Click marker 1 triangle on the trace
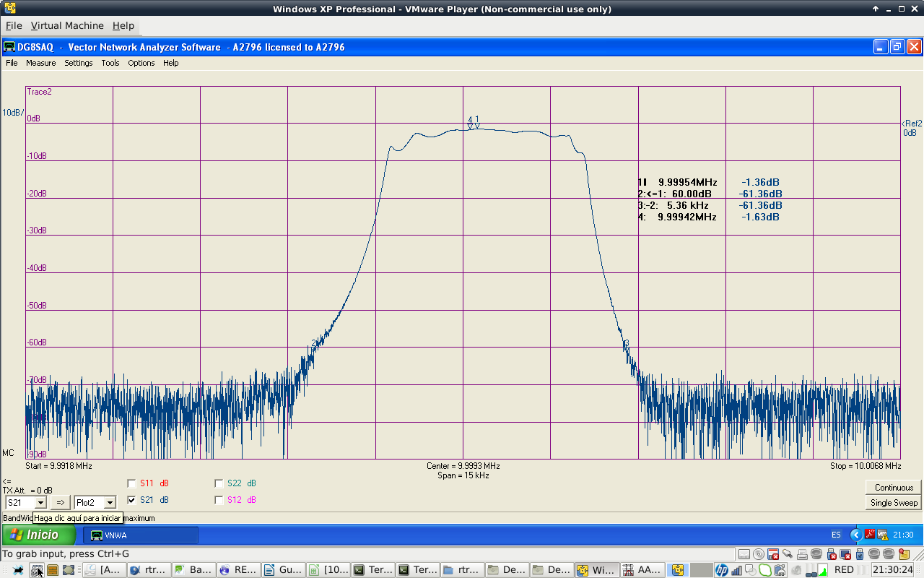This screenshot has height=578, width=924. tap(477, 126)
